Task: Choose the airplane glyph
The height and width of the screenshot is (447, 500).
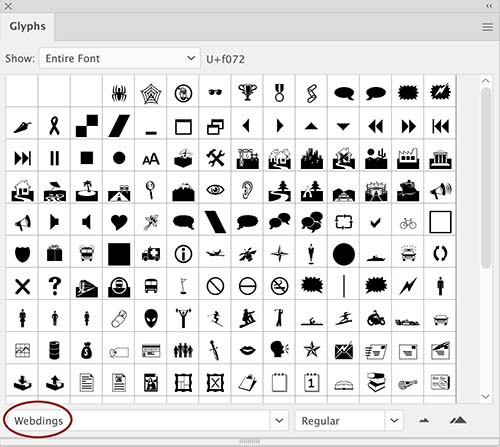Action: (x=215, y=253)
